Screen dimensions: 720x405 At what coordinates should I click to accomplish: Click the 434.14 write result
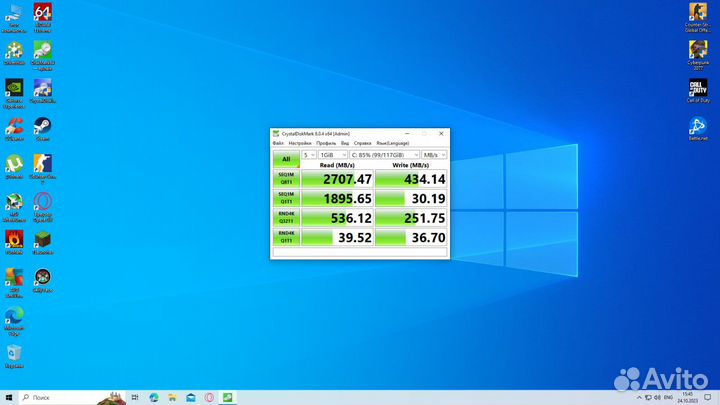point(411,179)
